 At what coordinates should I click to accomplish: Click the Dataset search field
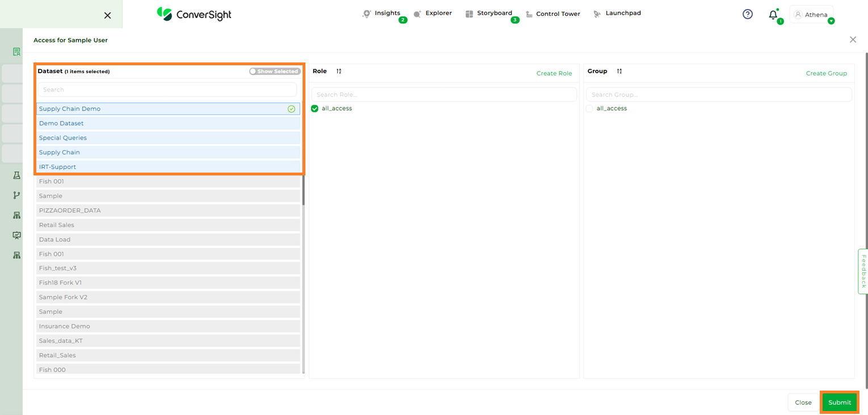[x=167, y=90]
